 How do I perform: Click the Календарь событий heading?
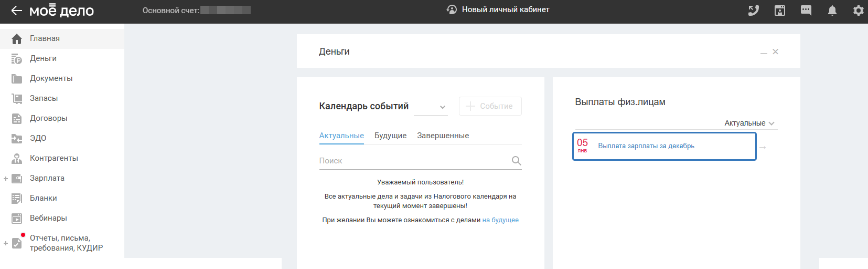364,106
